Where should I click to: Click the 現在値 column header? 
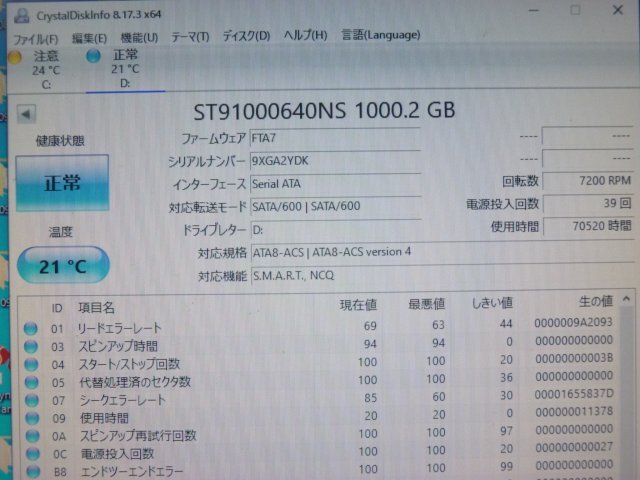pos(358,305)
